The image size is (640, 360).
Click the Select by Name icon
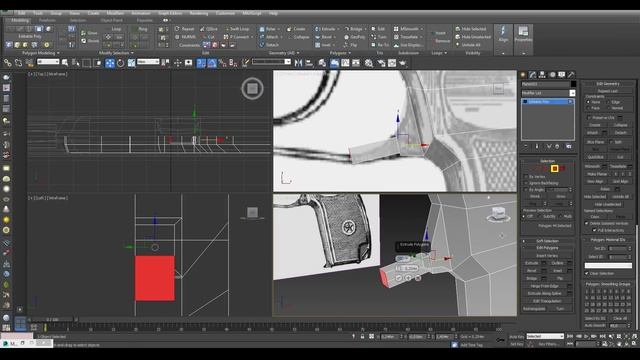pos(76,63)
